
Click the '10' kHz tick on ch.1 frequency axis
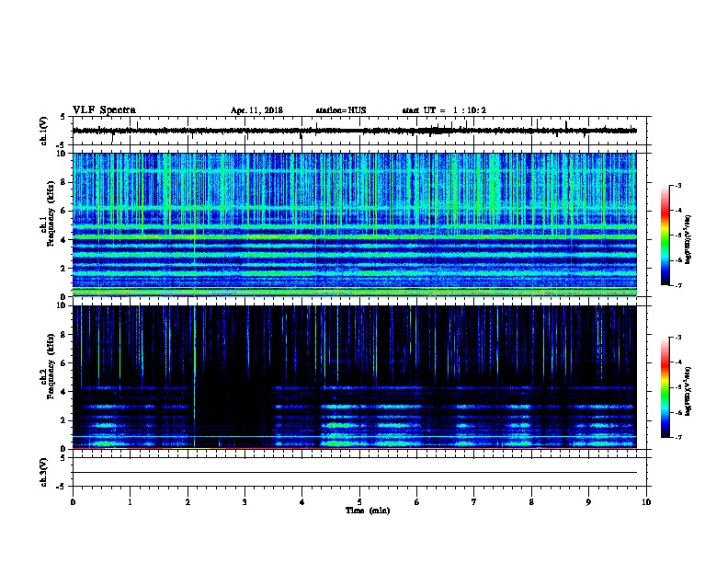tap(63, 154)
